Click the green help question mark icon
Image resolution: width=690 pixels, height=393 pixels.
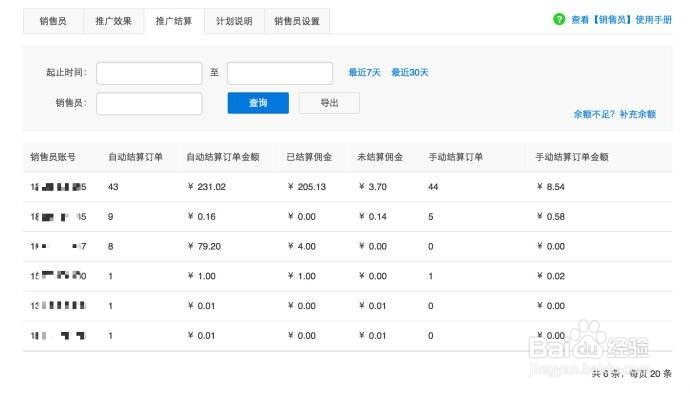(x=559, y=19)
